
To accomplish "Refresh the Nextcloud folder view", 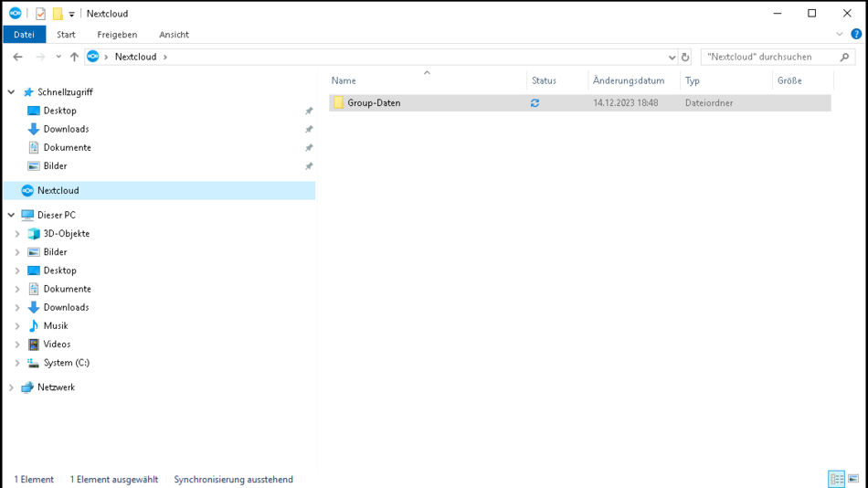I will point(685,57).
